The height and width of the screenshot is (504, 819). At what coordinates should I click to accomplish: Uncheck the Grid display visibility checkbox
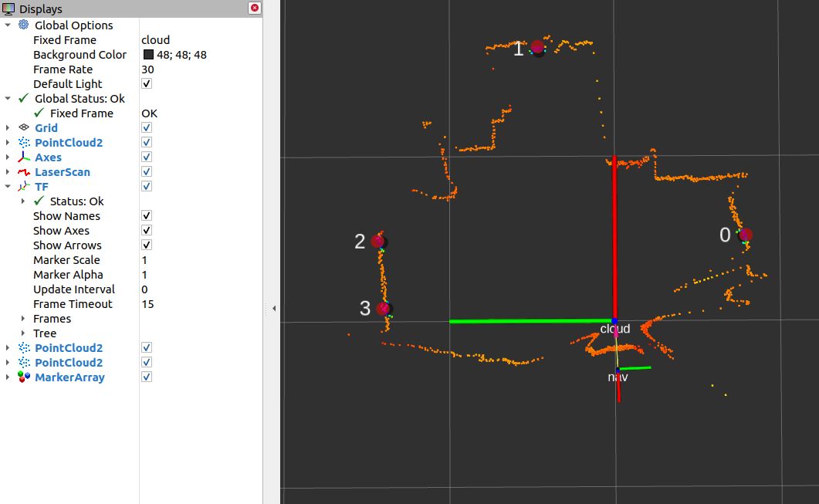tap(146, 127)
